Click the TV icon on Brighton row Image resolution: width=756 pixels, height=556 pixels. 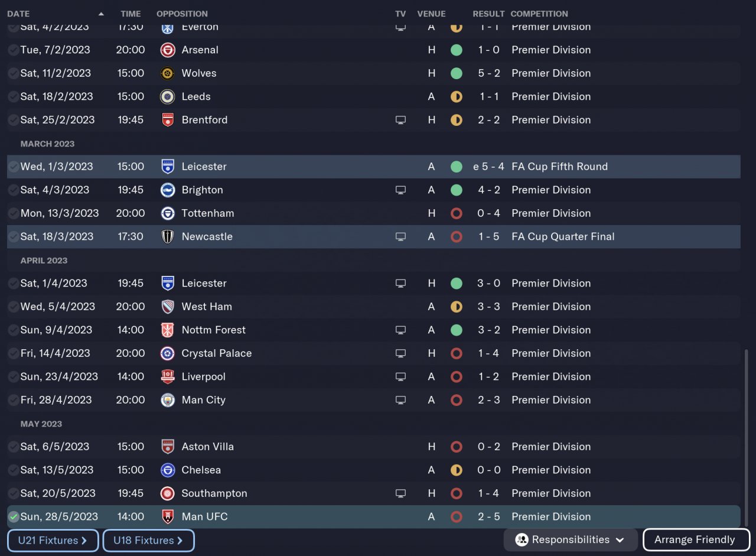pos(400,190)
